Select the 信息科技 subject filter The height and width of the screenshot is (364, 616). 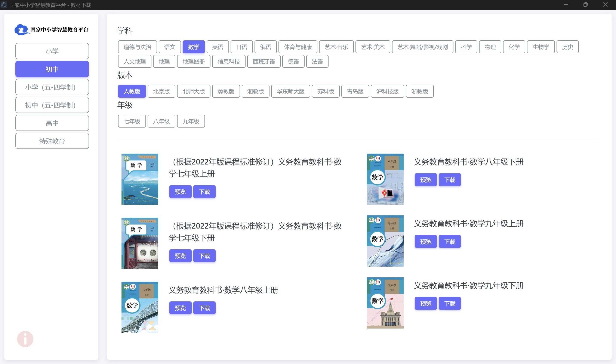coord(229,61)
